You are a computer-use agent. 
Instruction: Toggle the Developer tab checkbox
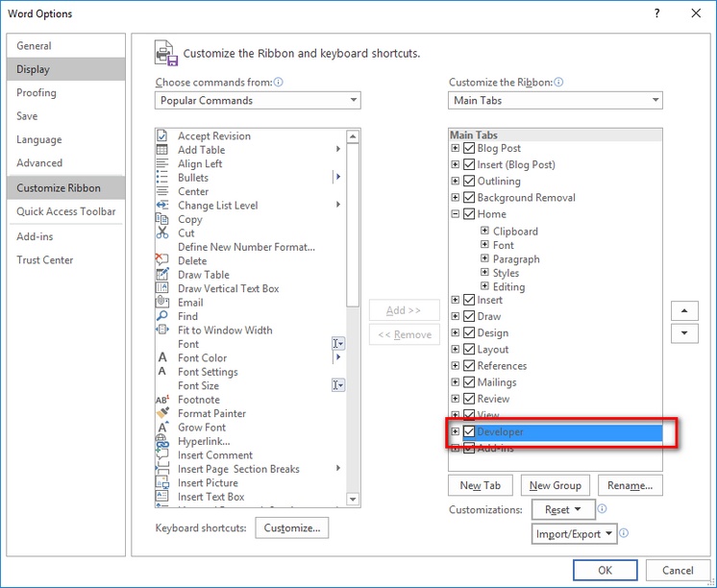(x=469, y=432)
